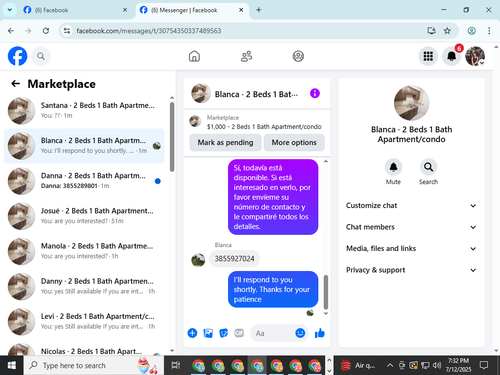Click the back arrow next to Marketplace
The width and height of the screenshot is (500, 375).
coord(16,84)
